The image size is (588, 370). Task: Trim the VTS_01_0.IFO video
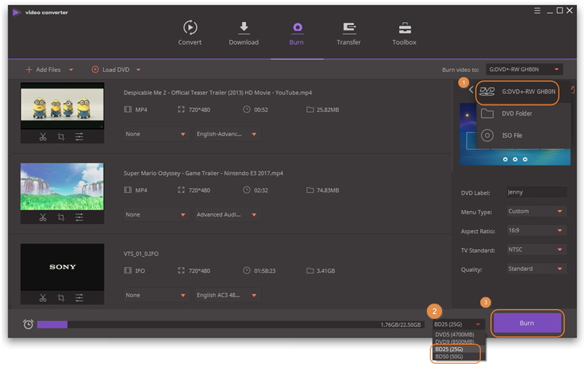point(43,298)
